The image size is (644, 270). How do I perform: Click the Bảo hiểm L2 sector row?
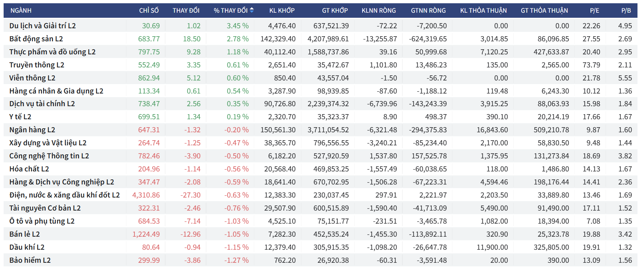coord(30,260)
